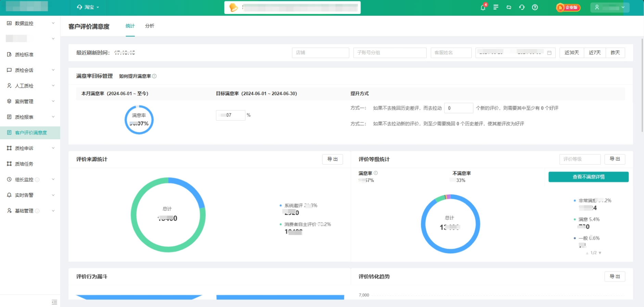This screenshot has width=644, height=307.
Task: Click the orange bell icon in announcement bar
Action: click(233, 7)
